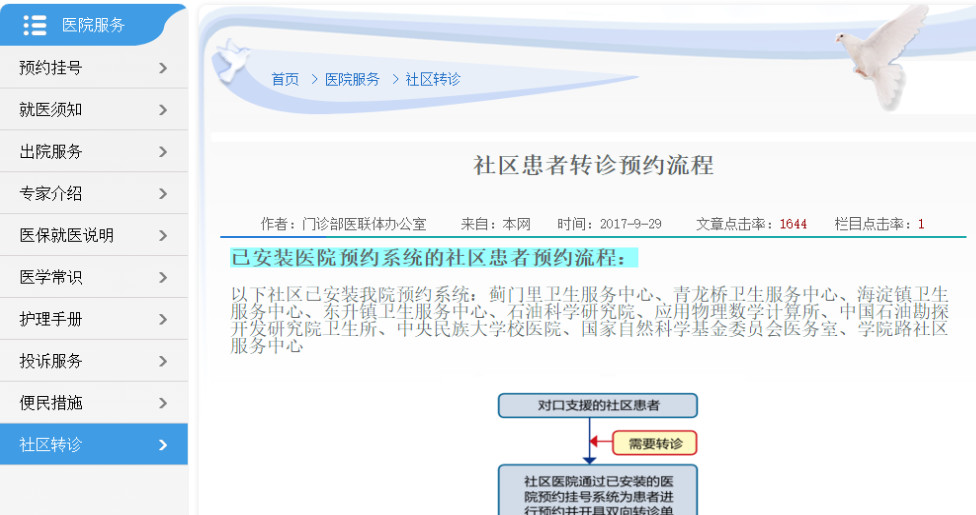
Task: Expand the chevron next to 投诉服务
Action: pos(163,361)
